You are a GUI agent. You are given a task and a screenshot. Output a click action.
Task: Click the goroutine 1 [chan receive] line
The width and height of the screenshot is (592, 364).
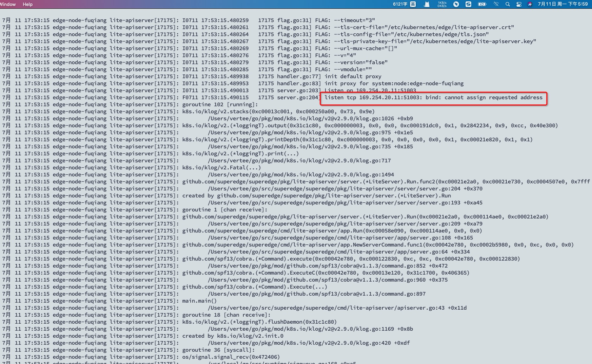225,210
